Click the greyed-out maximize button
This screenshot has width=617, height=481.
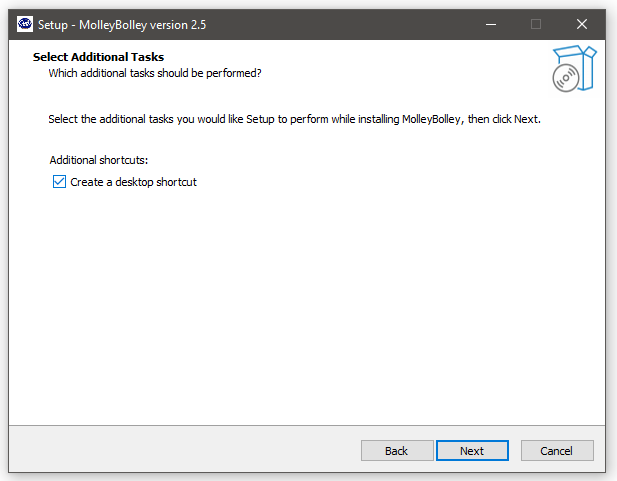click(x=536, y=24)
